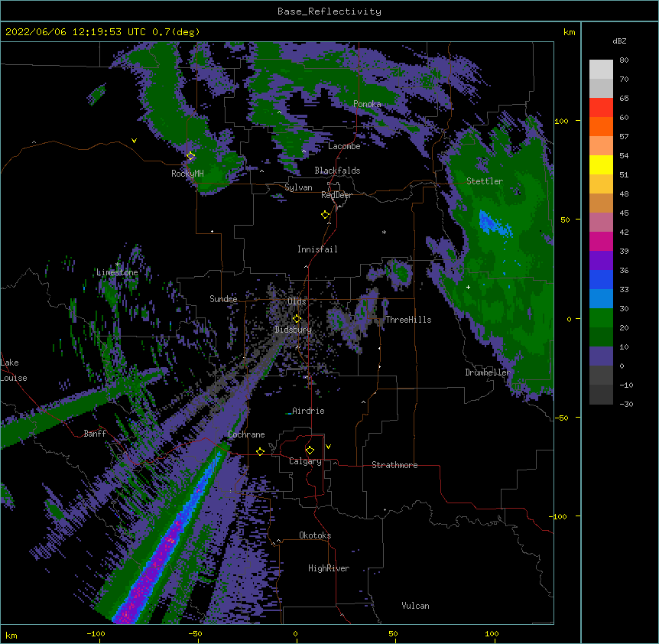Screen dimensions: 659x644
Task: Select the 30 dBZ green color swatch
Action: [x=601, y=318]
